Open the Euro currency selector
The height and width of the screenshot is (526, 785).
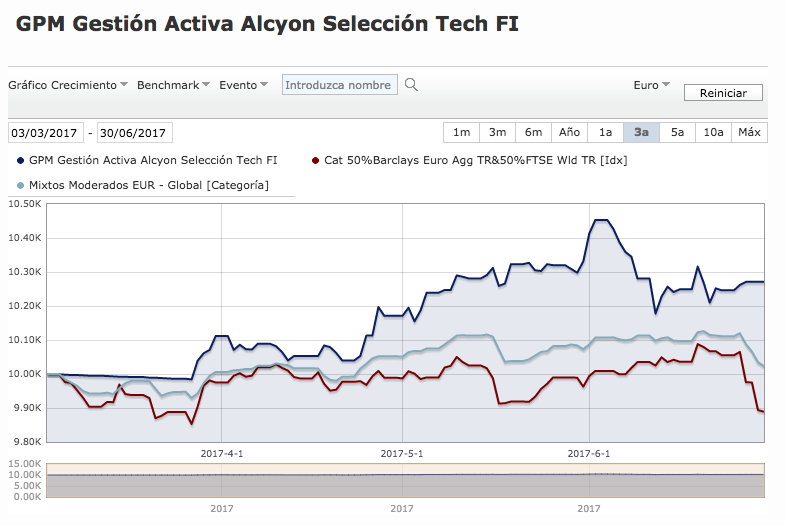coord(651,85)
